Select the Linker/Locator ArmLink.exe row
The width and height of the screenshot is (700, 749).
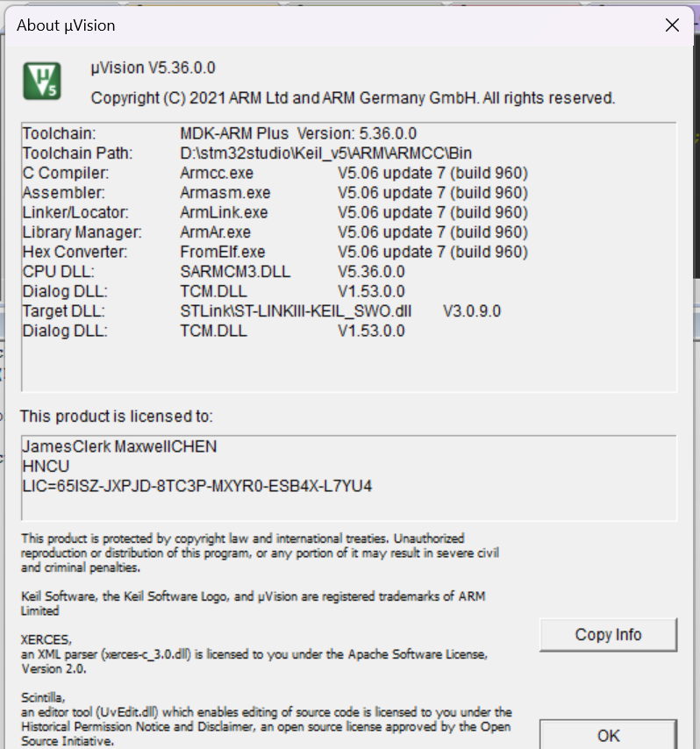coord(275,212)
